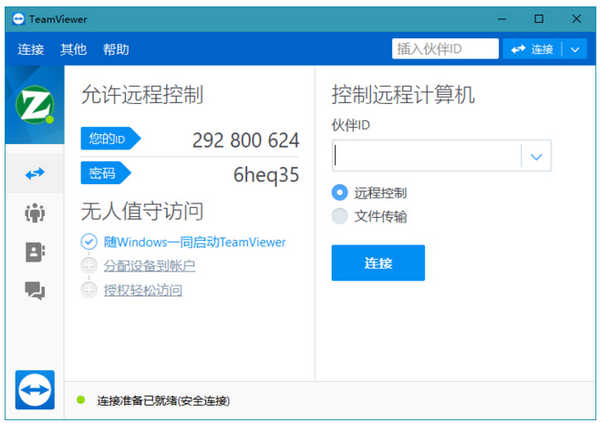Click the plus icon beside 分配设备到帐户
The width and height of the screenshot is (600, 423).
pos(89,265)
